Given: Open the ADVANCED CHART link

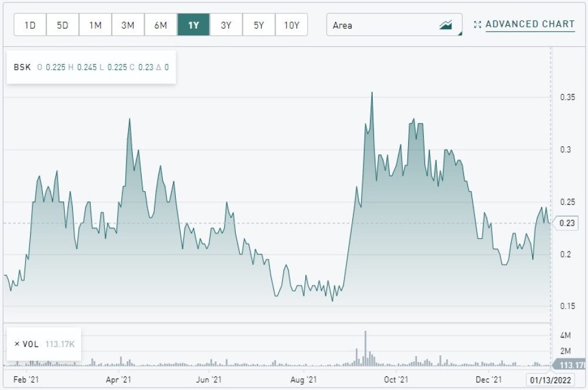Looking at the screenshot, I should (530, 24).
